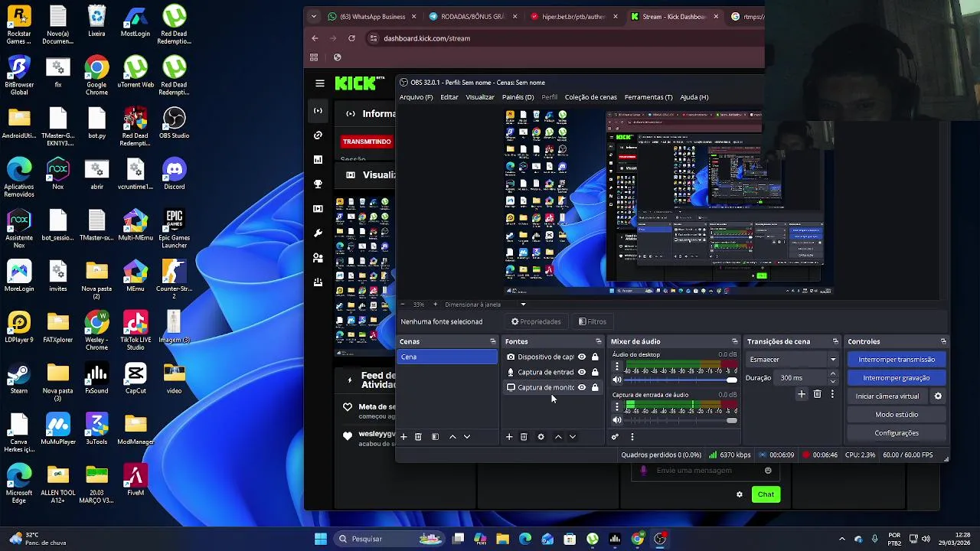Open browser tab list chevron
980x551 pixels.
[x=313, y=16]
